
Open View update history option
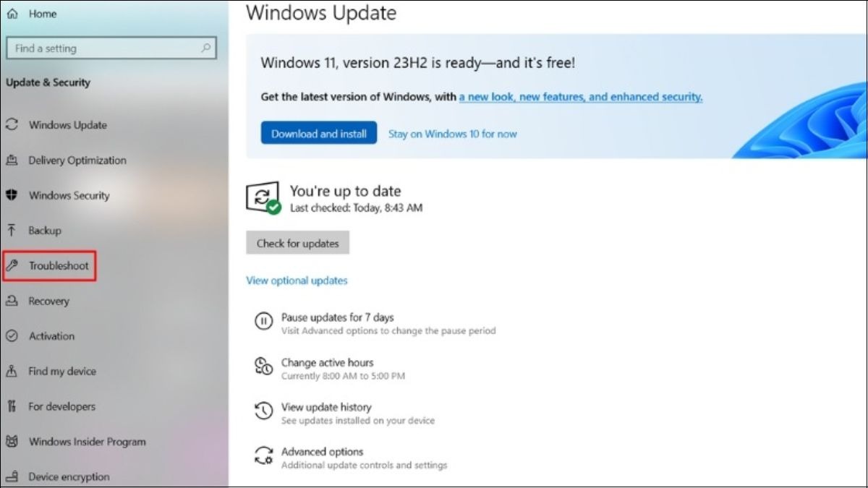pyautogui.click(x=326, y=408)
